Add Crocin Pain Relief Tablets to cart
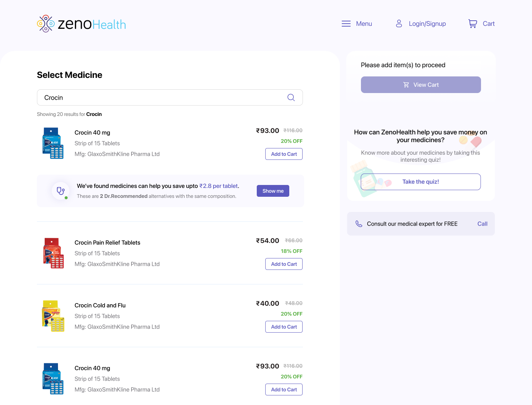 [x=284, y=264]
